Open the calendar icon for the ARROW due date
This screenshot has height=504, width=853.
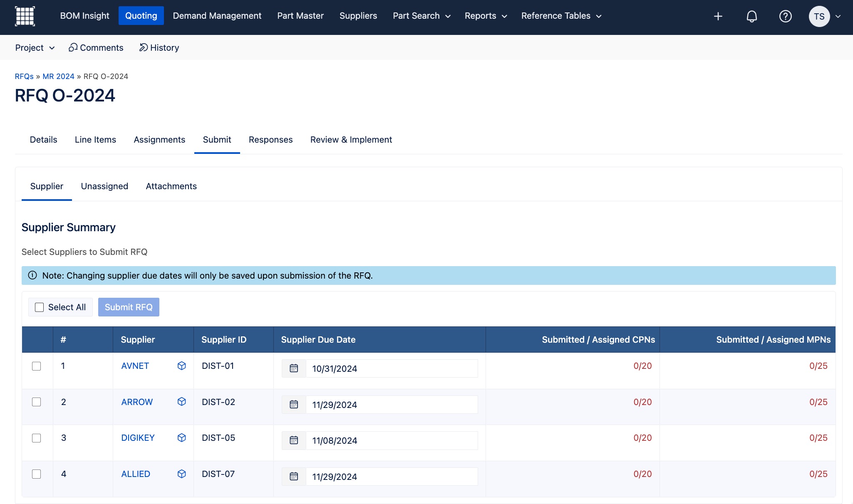tap(294, 405)
